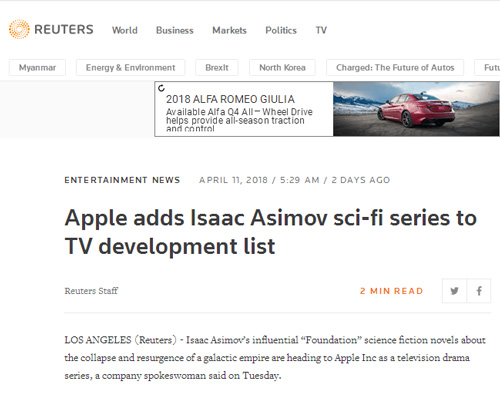This screenshot has height=393, width=500.
Task: Share article via Facebook icon
Action: click(x=479, y=291)
